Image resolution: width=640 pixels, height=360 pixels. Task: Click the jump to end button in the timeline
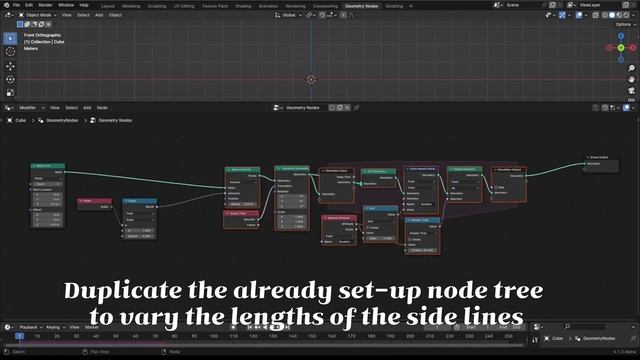coord(287,327)
